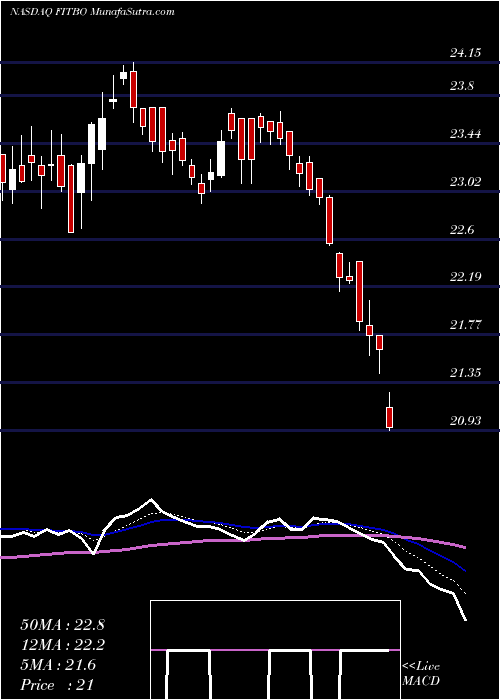Select the 21.35 price level label
The height and width of the screenshot is (700, 500).
(466, 373)
